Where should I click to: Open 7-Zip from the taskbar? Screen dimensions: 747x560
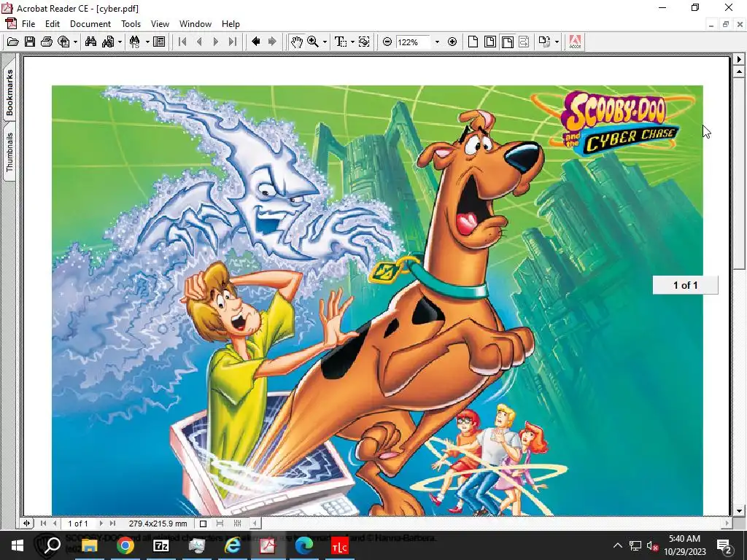click(x=161, y=545)
